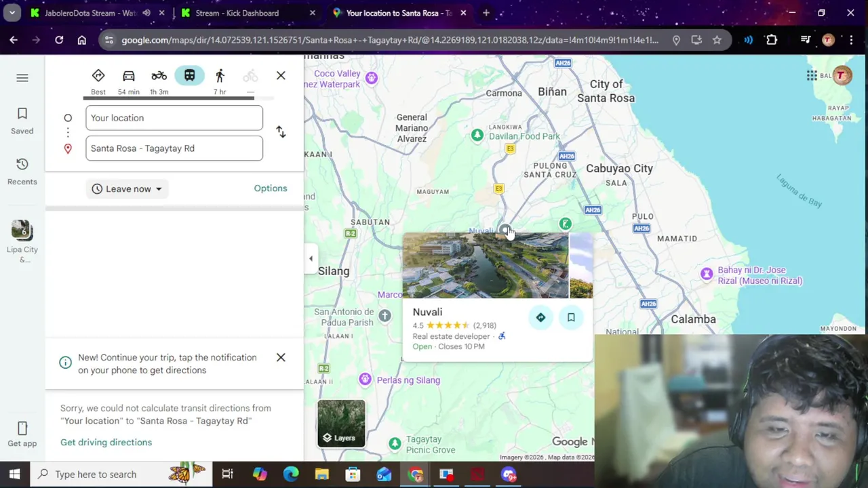Open location permission icon in address bar

pyautogui.click(x=676, y=40)
